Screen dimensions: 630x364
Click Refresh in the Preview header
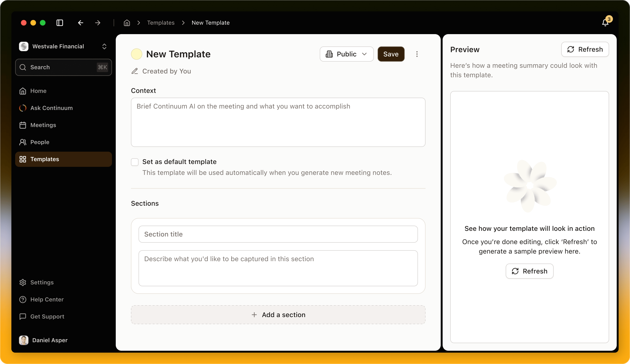(x=585, y=49)
